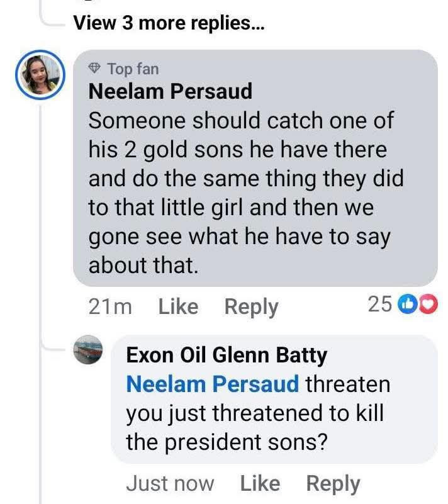
Task: Expand View 3 more replies
Action: click(x=169, y=23)
